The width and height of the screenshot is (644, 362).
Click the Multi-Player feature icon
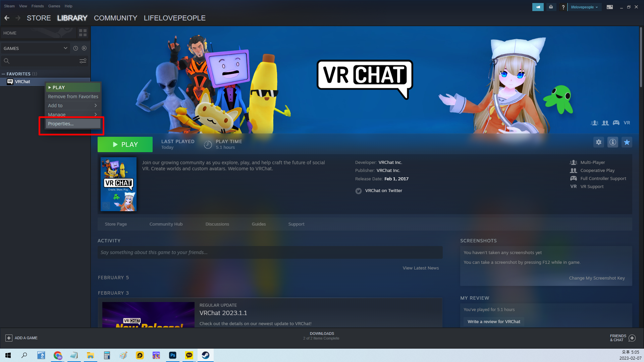click(x=574, y=163)
